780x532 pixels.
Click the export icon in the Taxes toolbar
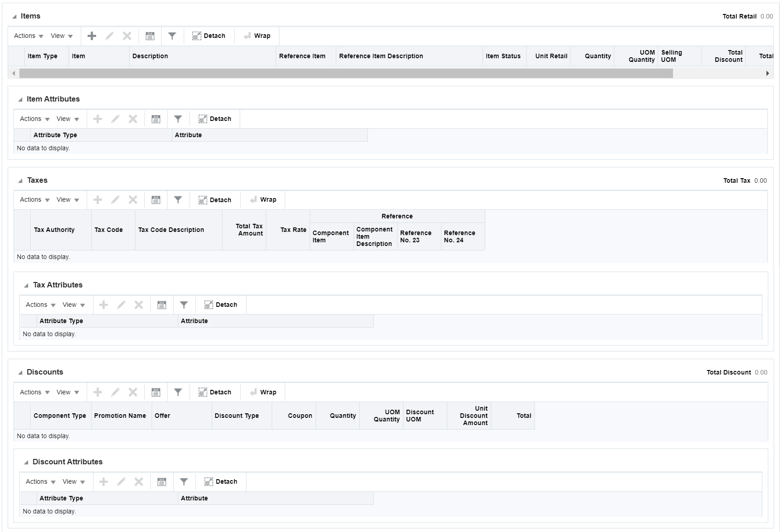[x=156, y=199]
